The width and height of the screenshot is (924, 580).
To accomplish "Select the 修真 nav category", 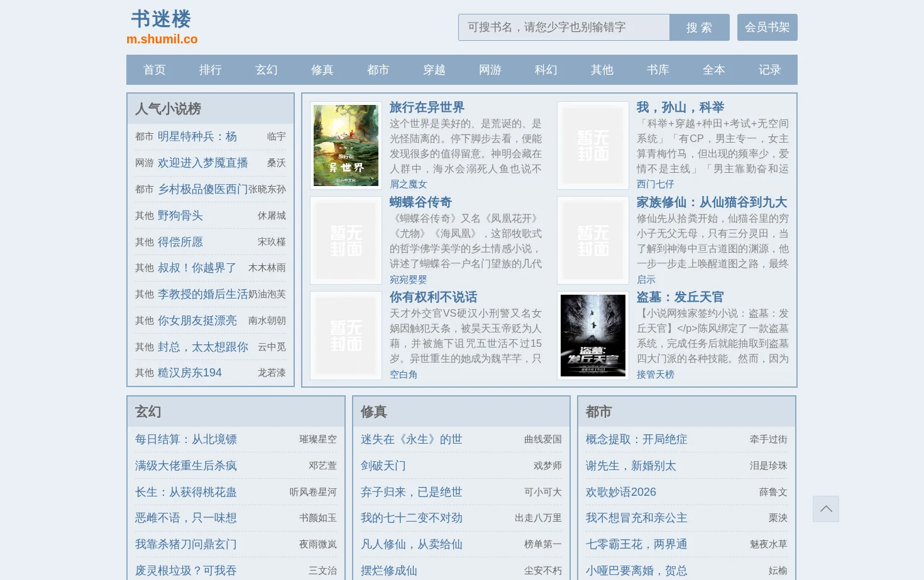I will pyautogui.click(x=322, y=70).
